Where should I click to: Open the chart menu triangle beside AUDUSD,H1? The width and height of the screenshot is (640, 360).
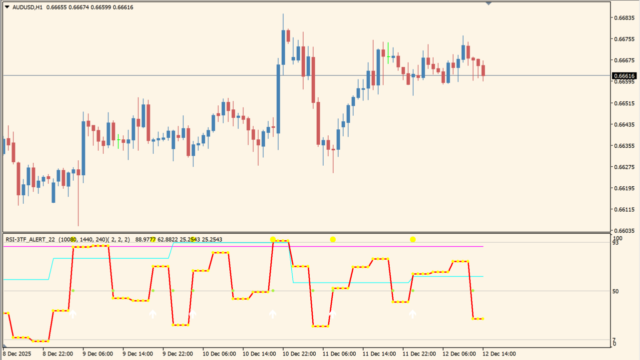click(7, 7)
